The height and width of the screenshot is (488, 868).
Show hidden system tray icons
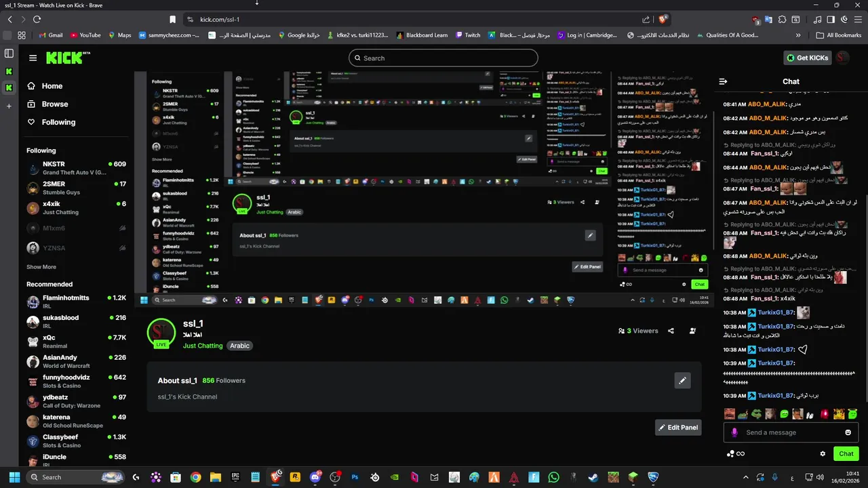746,477
